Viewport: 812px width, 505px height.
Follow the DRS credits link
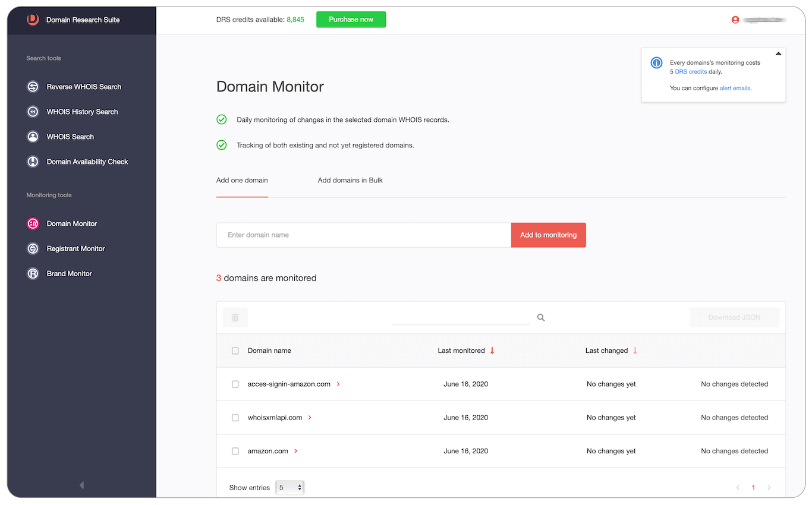pos(691,72)
